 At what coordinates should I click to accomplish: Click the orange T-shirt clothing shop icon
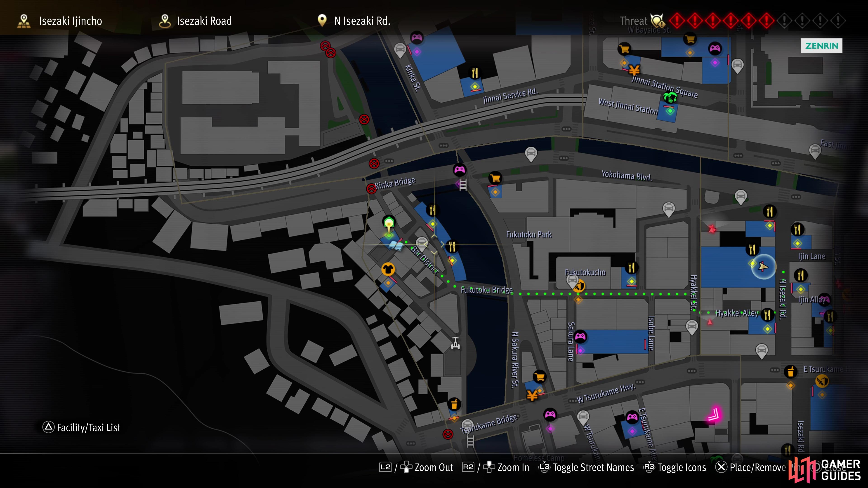pos(388,269)
